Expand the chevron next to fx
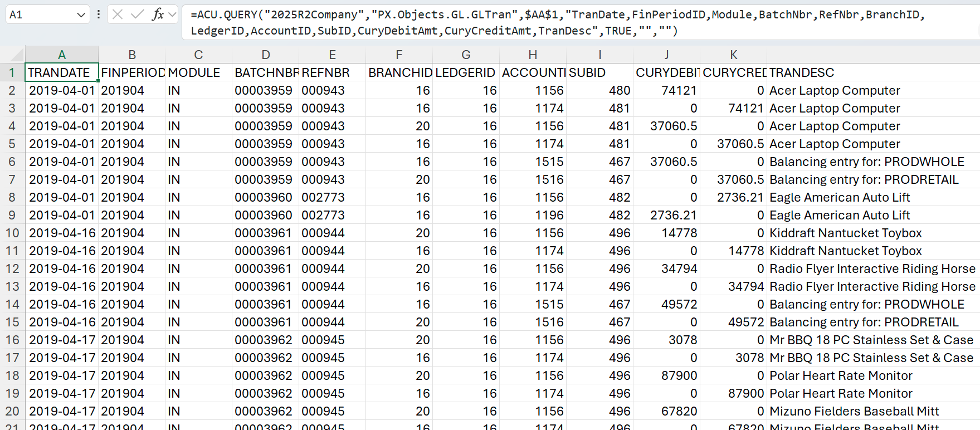 click(172, 14)
